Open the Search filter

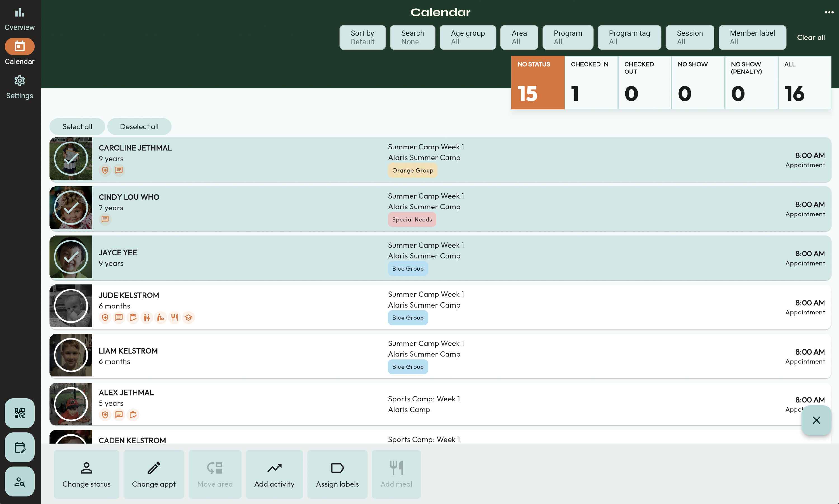tap(413, 37)
